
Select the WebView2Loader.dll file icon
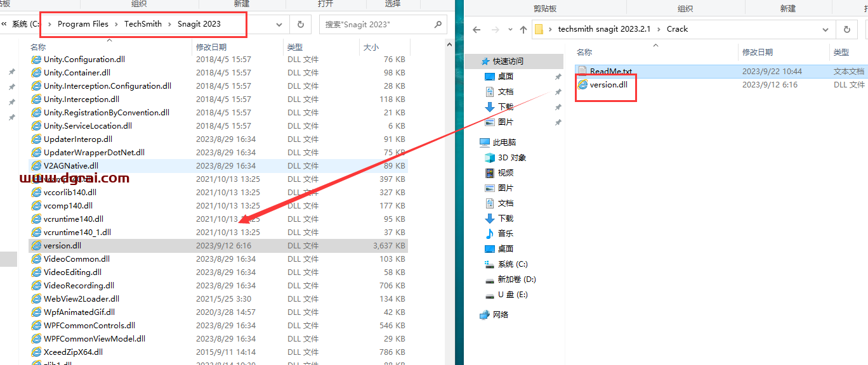(x=36, y=299)
